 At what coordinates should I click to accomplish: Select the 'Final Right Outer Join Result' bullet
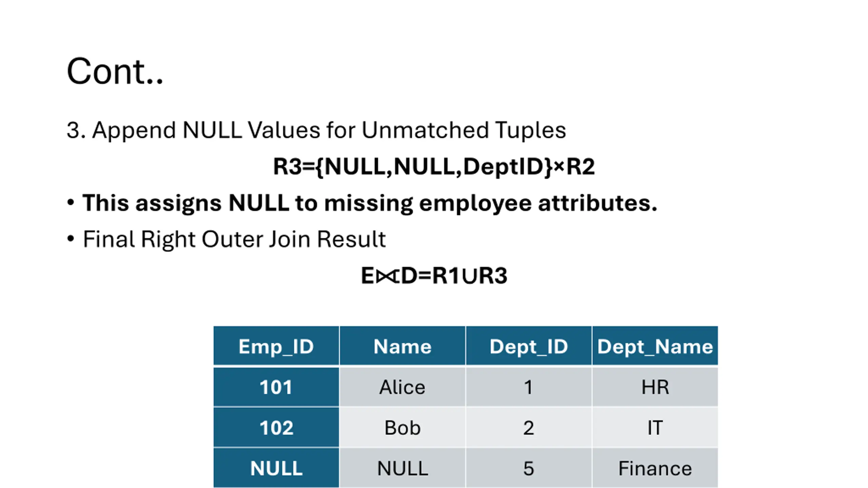coord(234,239)
